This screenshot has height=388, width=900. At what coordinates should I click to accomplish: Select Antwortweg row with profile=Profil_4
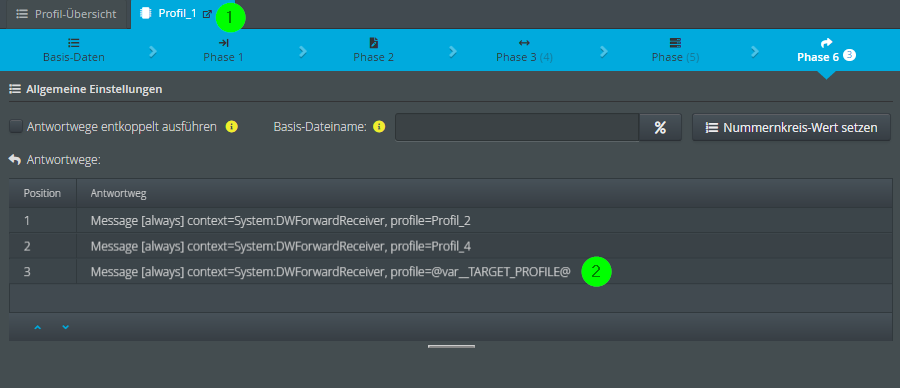[451, 246]
